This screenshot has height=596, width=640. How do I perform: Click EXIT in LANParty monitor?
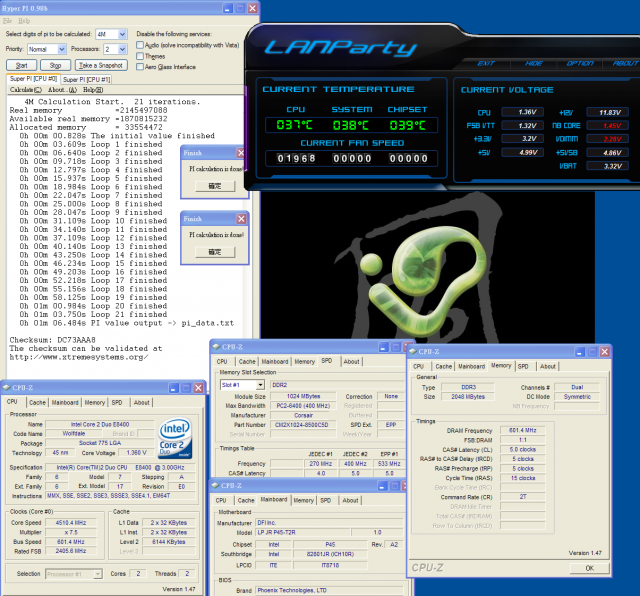(x=486, y=63)
